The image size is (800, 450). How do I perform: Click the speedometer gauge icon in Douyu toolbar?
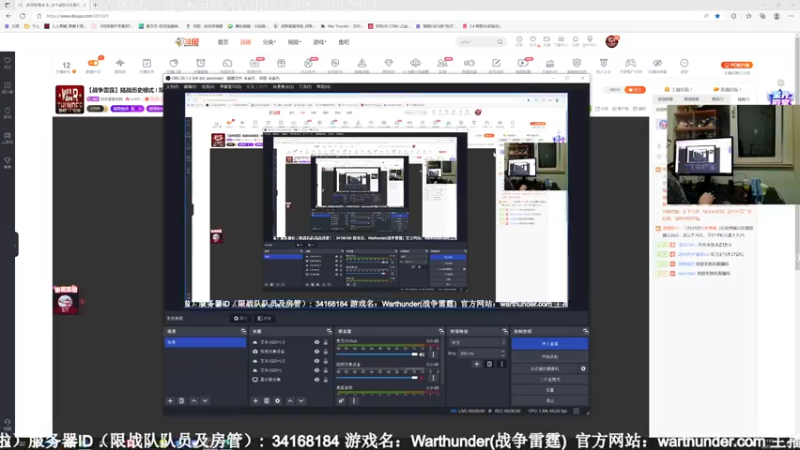tap(228, 63)
